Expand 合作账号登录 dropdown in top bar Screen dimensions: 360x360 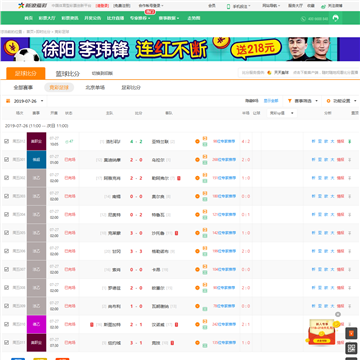[x=150, y=6]
